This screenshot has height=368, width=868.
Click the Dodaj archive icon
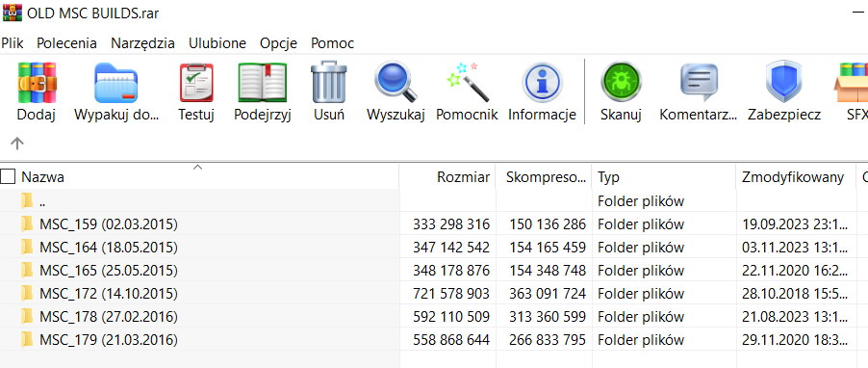coord(37,83)
